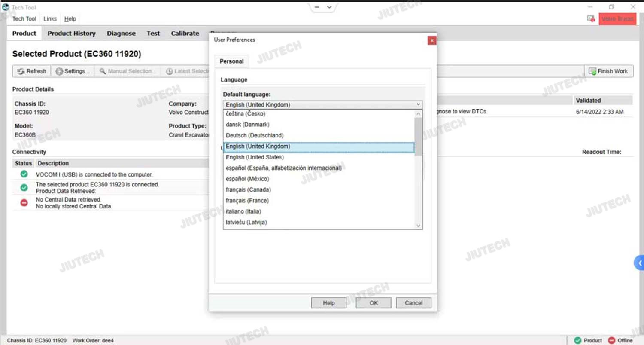Click the red Volvo Trucks badge
The height and width of the screenshot is (345, 644).
617,19
